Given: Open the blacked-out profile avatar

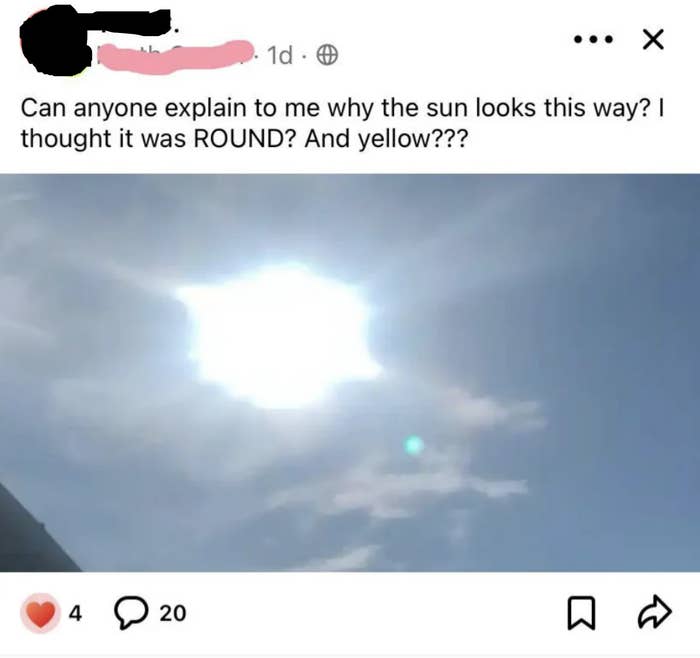Looking at the screenshot, I should [54, 41].
